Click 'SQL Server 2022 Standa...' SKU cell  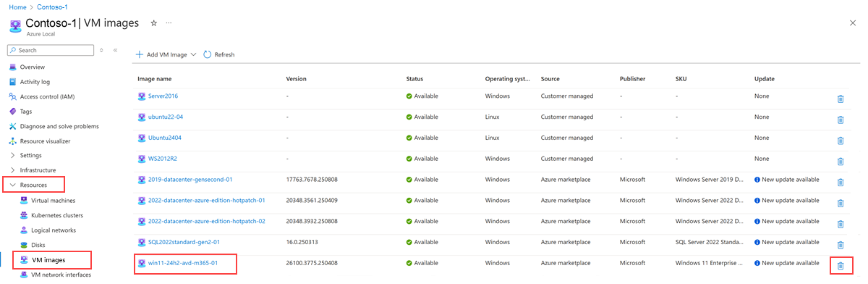[x=710, y=242]
